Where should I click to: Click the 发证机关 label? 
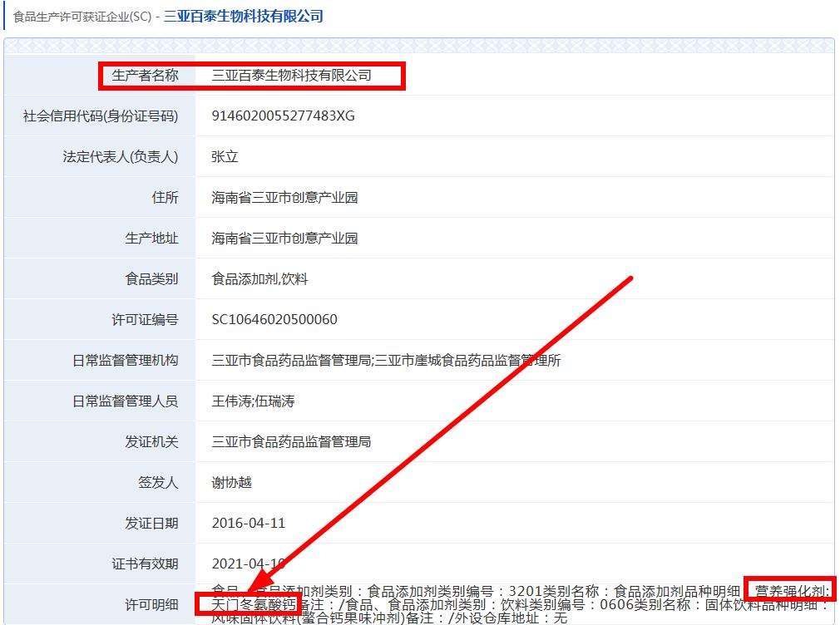(151, 442)
